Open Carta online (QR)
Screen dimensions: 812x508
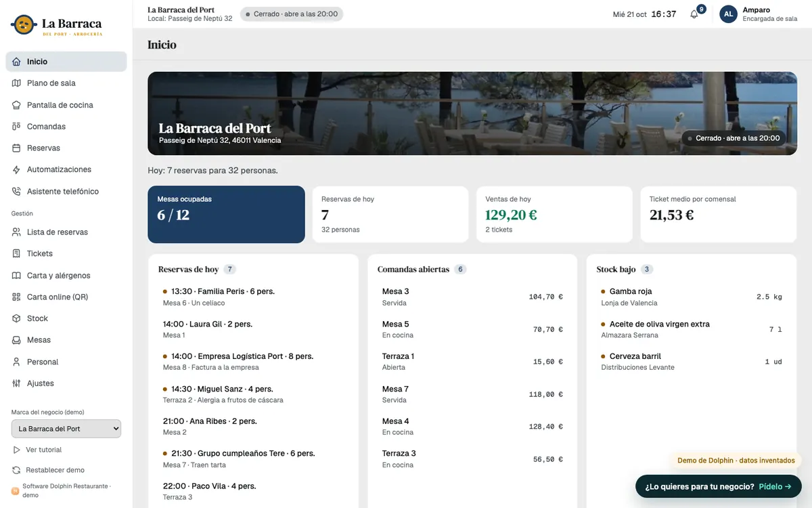(x=66, y=297)
